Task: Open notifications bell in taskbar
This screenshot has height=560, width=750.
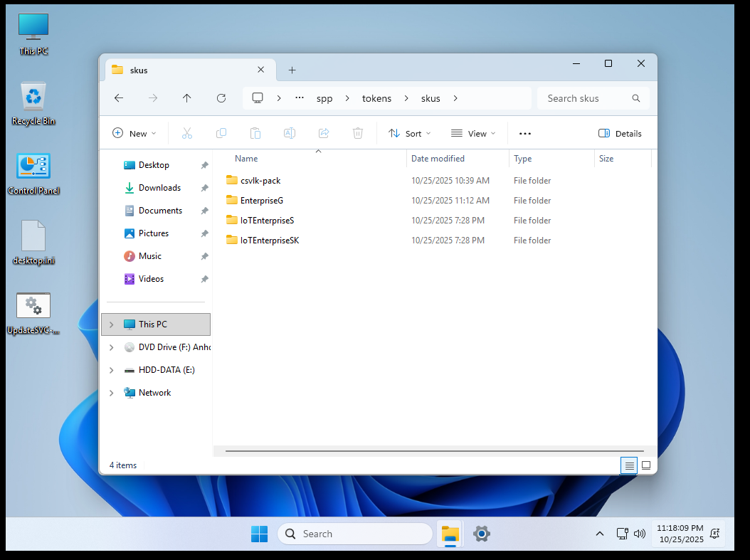Action: [x=714, y=534]
